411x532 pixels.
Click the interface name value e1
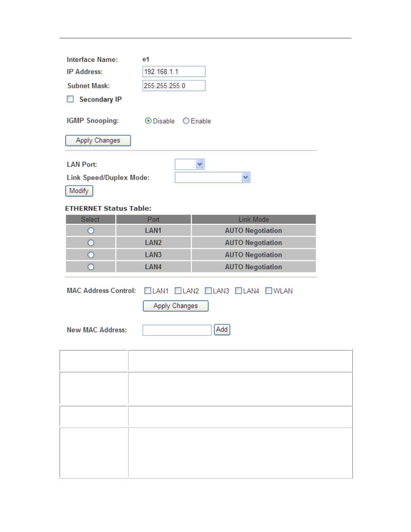tap(146, 59)
